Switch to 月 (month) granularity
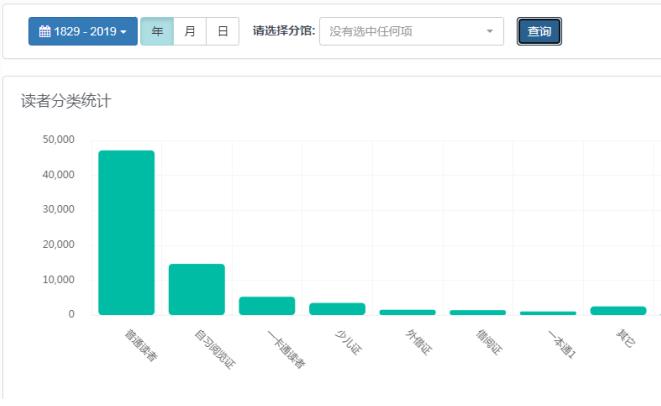Viewport: 661px width, 406px height. pos(190,32)
